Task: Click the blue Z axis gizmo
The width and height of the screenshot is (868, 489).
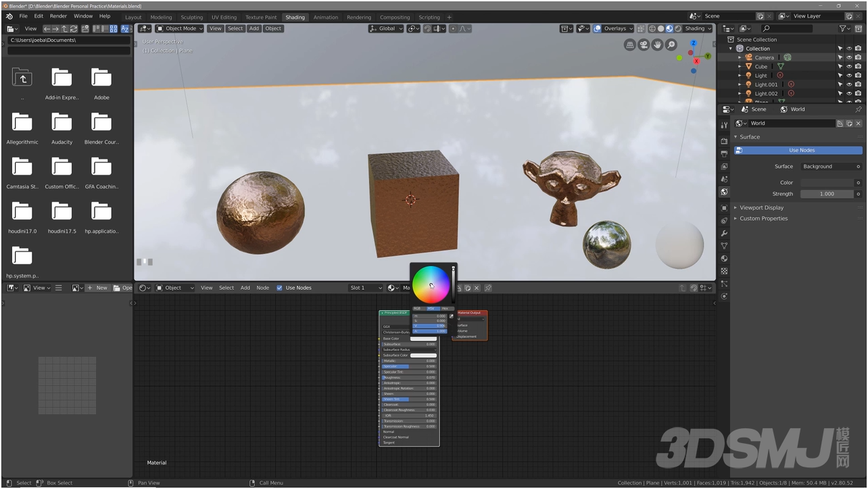Action: click(693, 43)
